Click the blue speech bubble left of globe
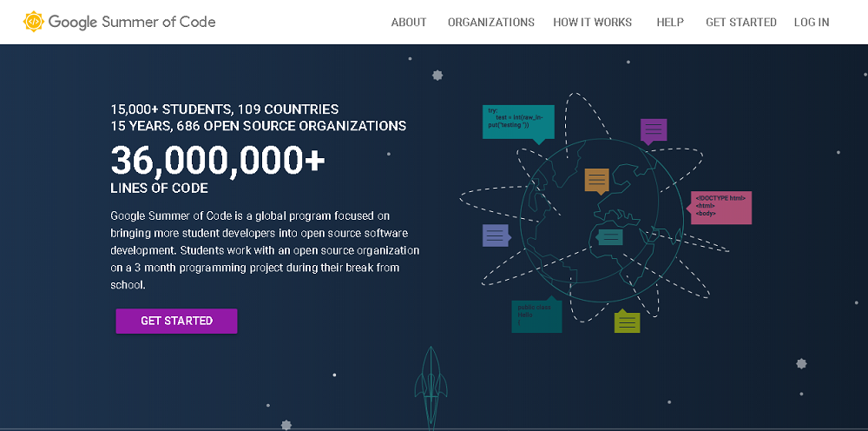This screenshot has height=431, width=868. tap(495, 235)
